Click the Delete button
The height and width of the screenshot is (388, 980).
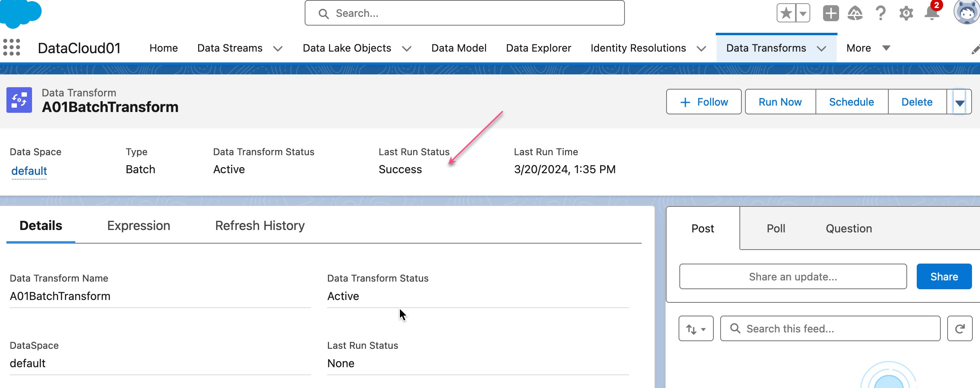click(x=917, y=102)
